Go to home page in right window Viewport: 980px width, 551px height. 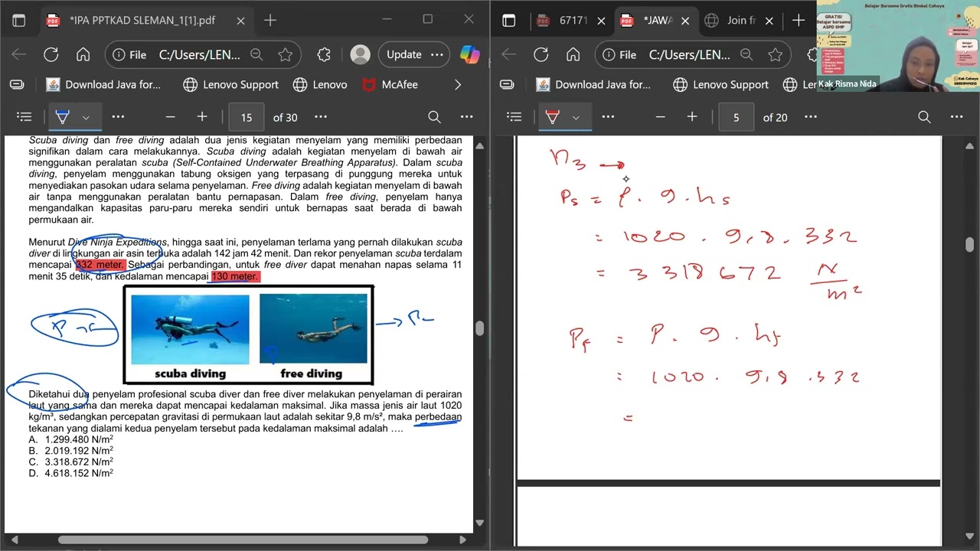tap(573, 54)
